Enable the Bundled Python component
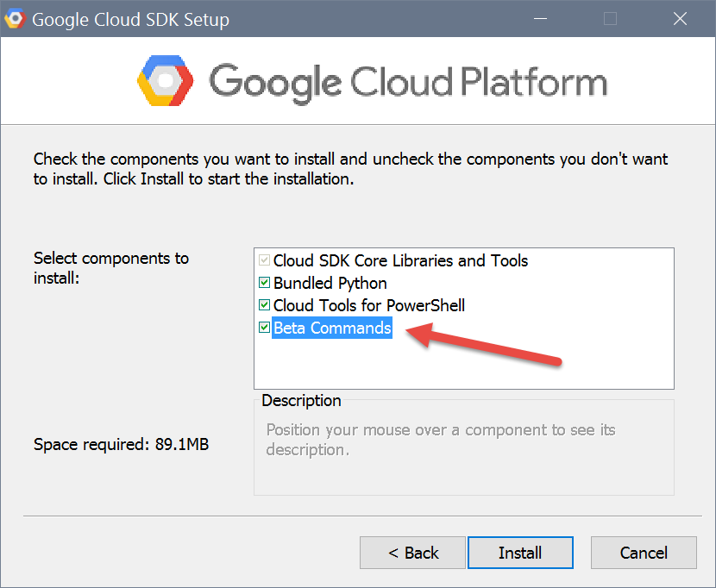Viewport: 716px width, 588px height. 264,283
